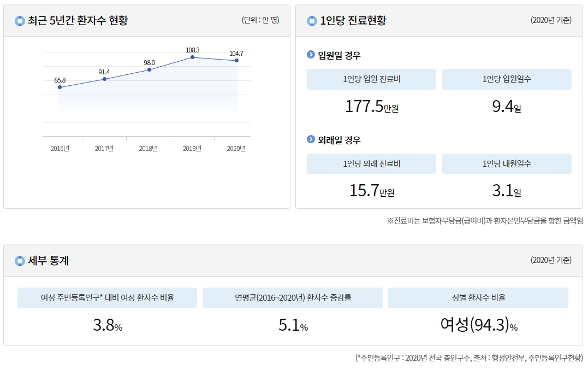Image resolution: width=588 pixels, height=369 pixels.
Task: Click the (2020년 기준) note in 1인당 진료현황
Action: tap(551, 20)
